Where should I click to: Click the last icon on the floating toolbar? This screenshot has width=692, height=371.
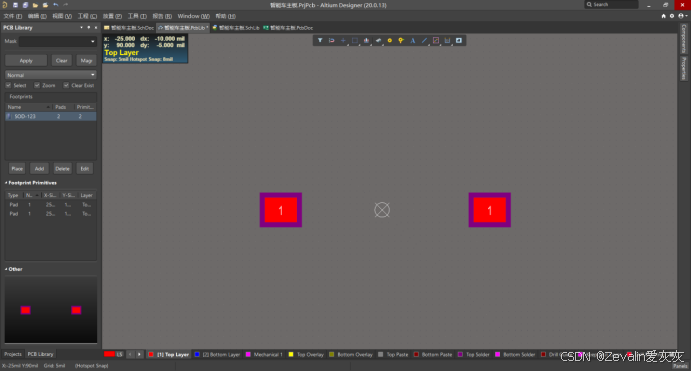point(459,40)
